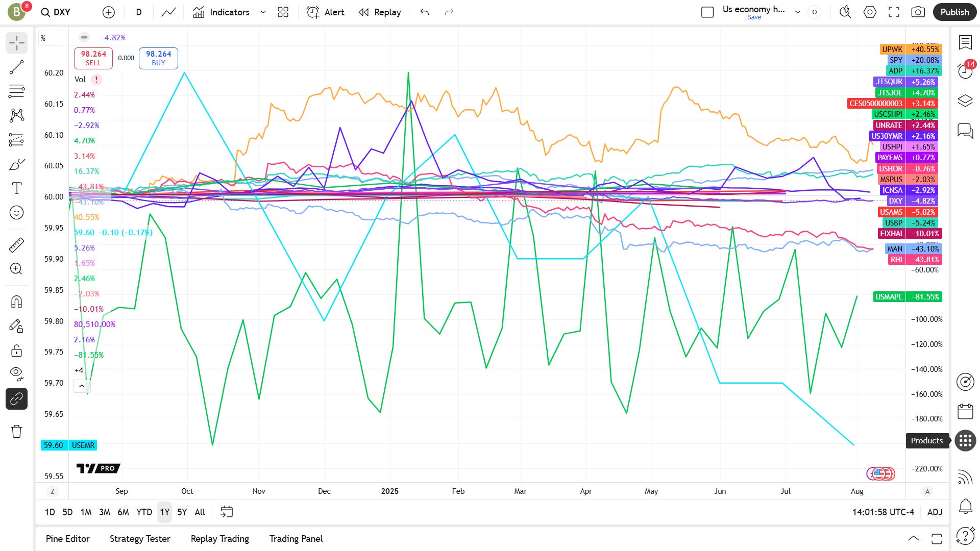This screenshot has width=980, height=551.
Task: Activate the ruler measure tool
Action: point(16,245)
